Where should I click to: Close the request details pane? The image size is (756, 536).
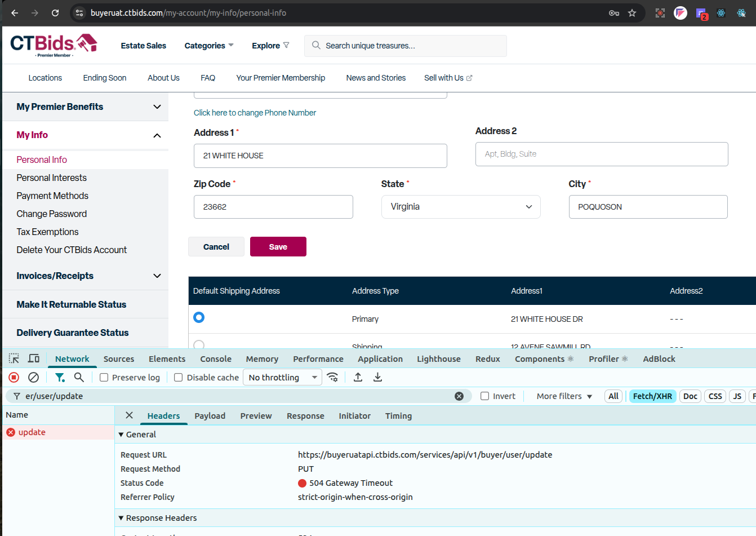pos(129,415)
